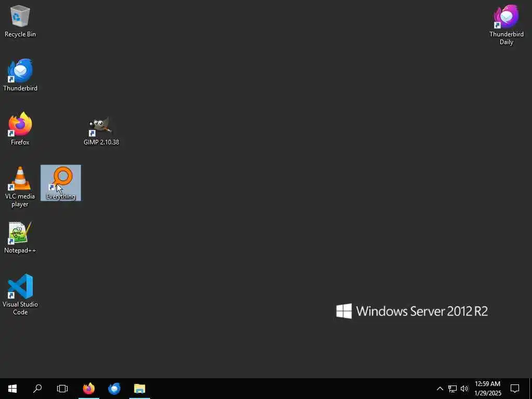Open taskbar search magnifier
Image resolution: width=532 pixels, height=399 pixels.
[x=37, y=389]
